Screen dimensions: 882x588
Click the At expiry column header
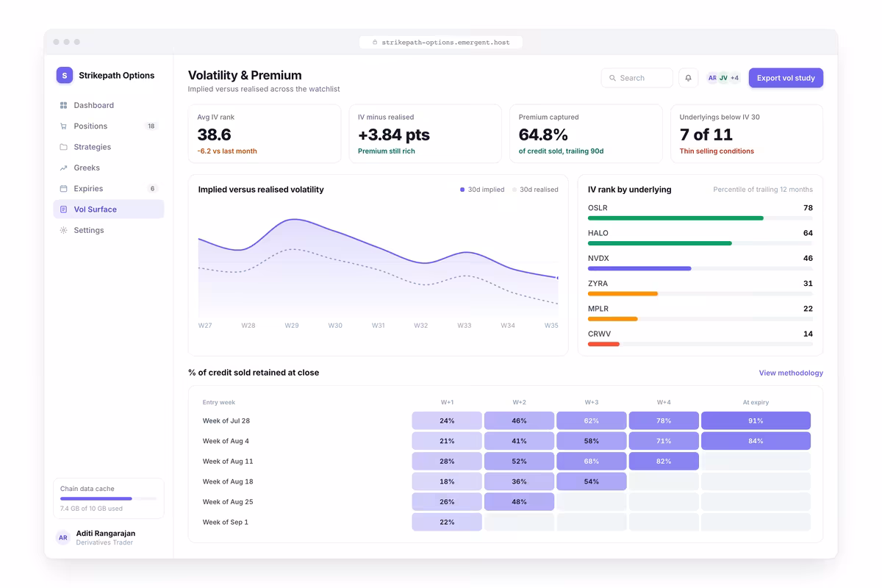coord(756,402)
